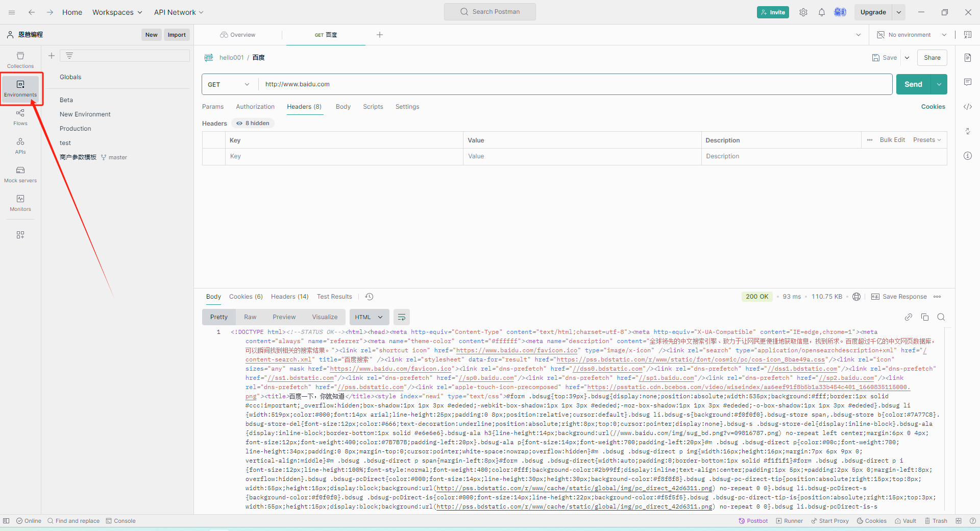This screenshot has height=531, width=980.
Task: Copy response body to clipboard
Action: [x=925, y=317]
